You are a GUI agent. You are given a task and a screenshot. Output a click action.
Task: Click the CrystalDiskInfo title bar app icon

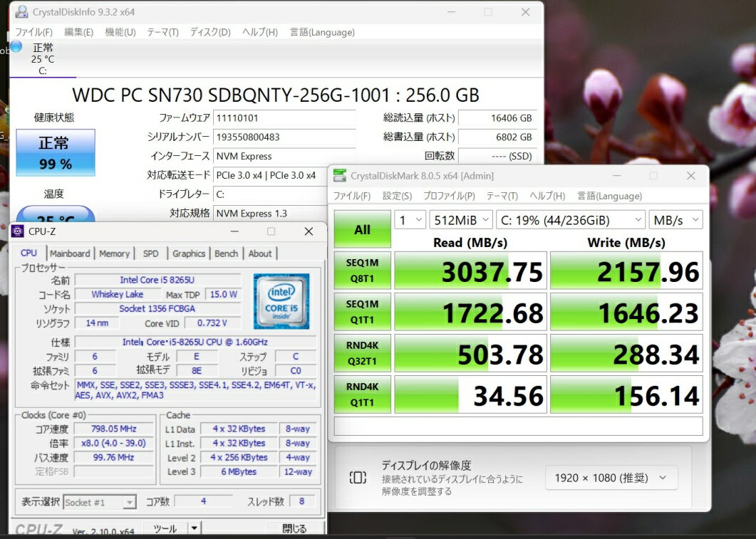22,12
